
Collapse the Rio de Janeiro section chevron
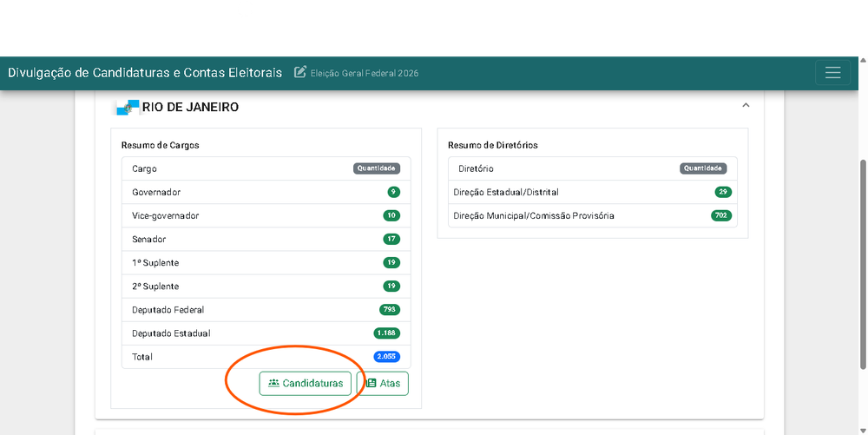pyautogui.click(x=746, y=105)
